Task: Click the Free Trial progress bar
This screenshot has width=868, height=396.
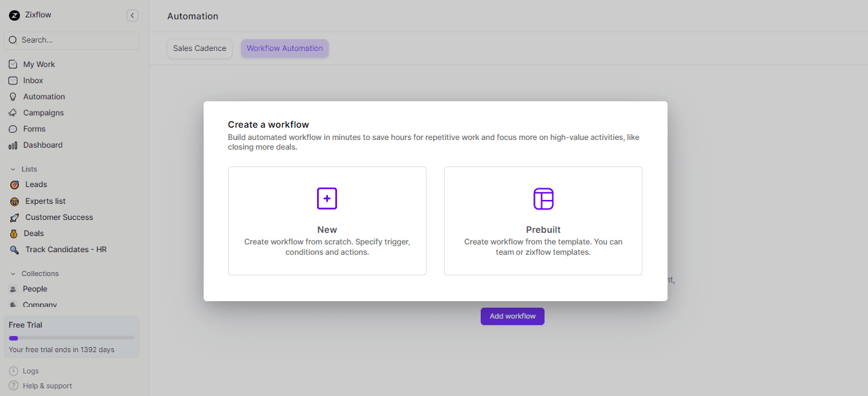Action: click(x=71, y=337)
